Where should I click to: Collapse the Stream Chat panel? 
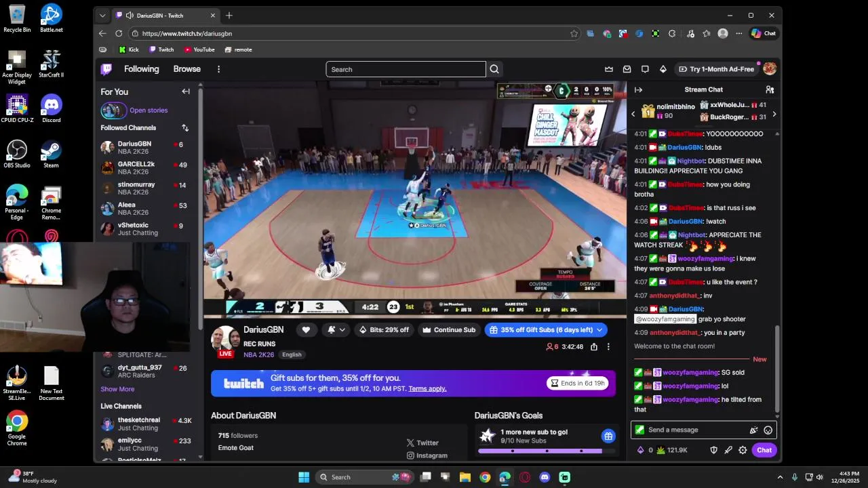pyautogui.click(x=638, y=89)
